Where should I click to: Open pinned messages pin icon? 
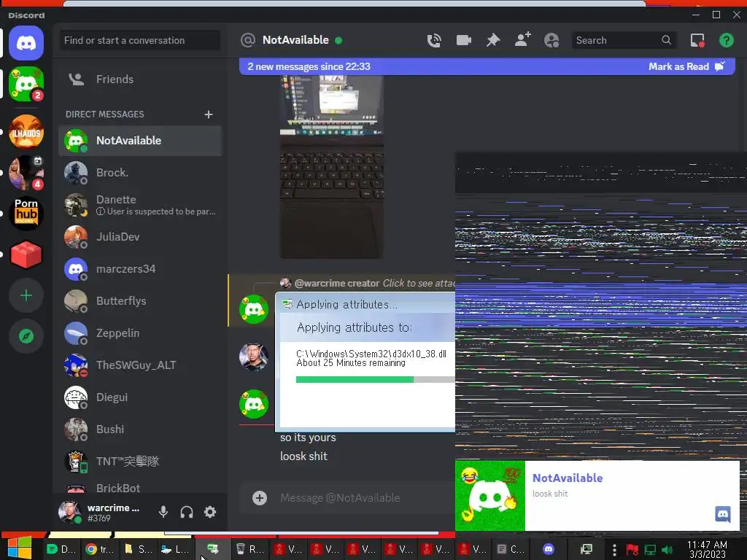click(x=493, y=41)
